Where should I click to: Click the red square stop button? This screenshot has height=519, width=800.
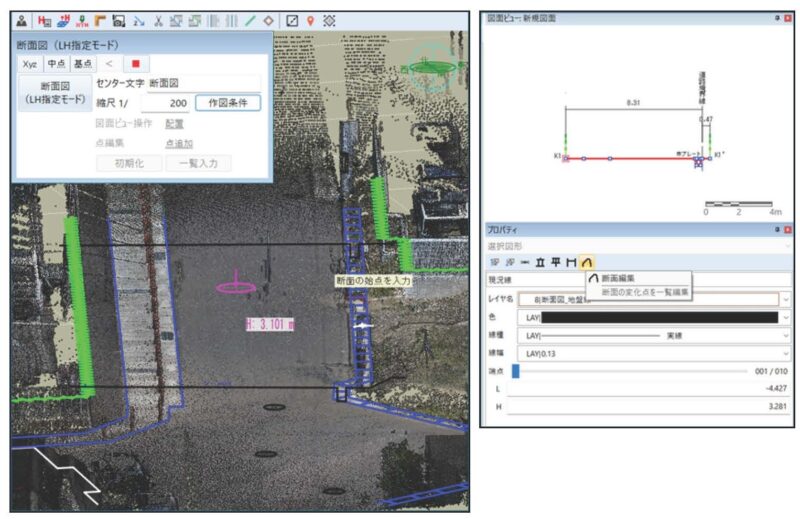135,64
